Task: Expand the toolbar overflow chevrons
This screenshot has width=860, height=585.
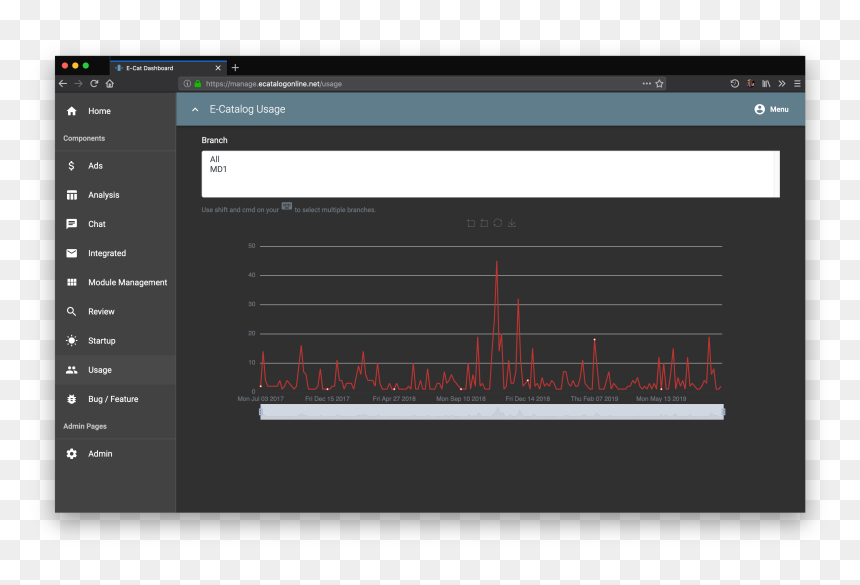Action: pos(782,83)
